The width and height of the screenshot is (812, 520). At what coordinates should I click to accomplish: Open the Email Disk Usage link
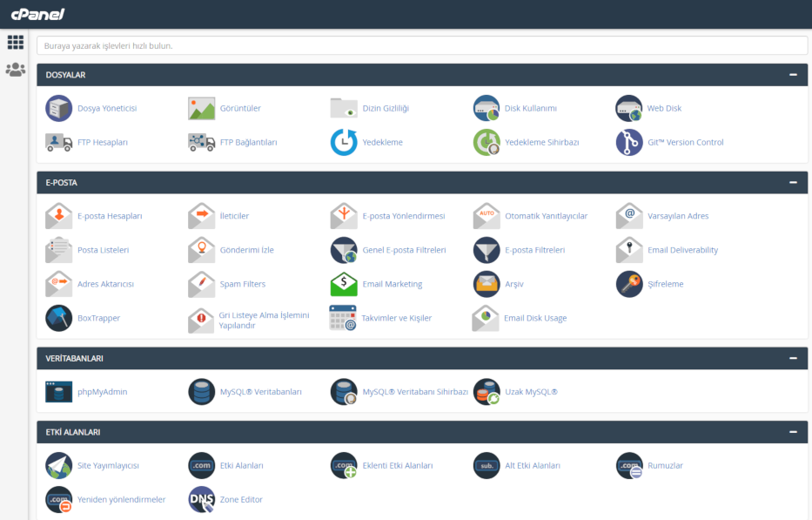pos(535,318)
